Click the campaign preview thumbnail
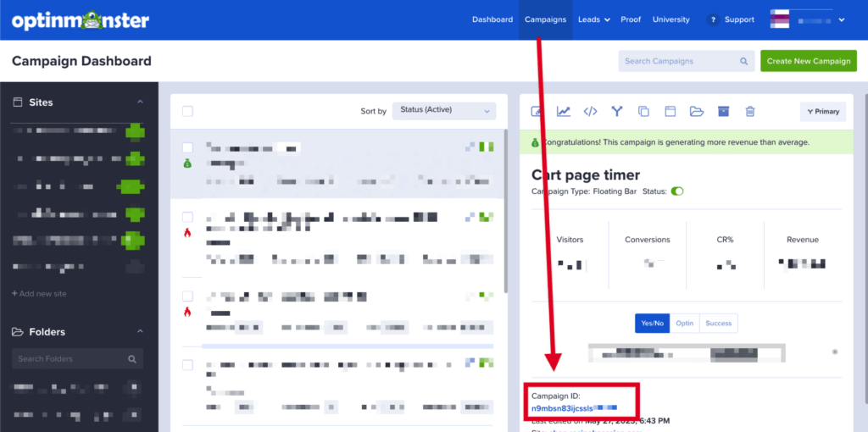The width and height of the screenshot is (868, 432). [x=687, y=352]
